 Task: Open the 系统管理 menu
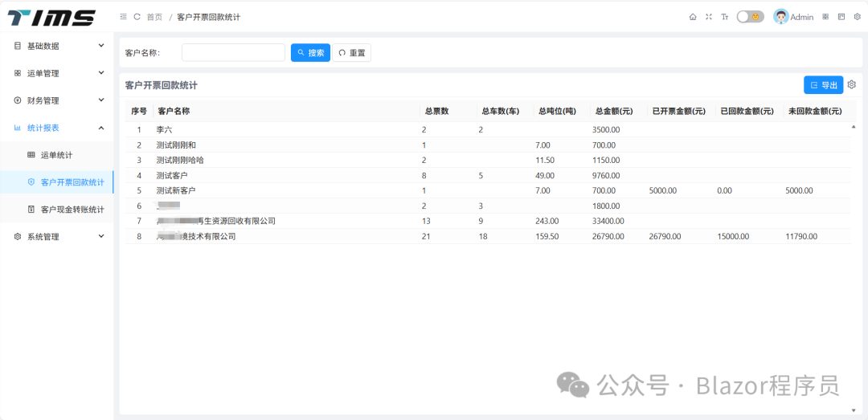[56, 236]
